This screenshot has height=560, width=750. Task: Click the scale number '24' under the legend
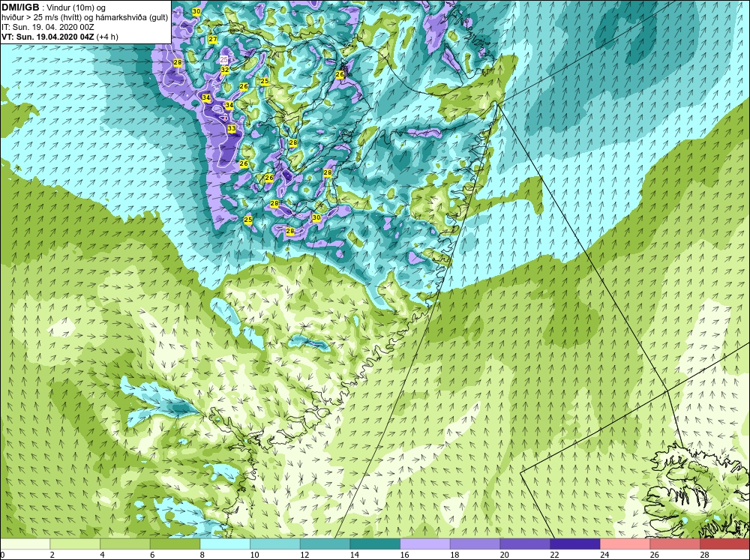pyautogui.click(x=604, y=555)
